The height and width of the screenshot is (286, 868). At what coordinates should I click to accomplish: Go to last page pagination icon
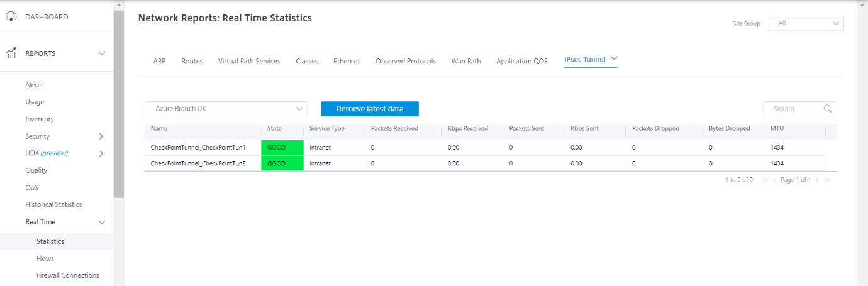tap(827, 180)
